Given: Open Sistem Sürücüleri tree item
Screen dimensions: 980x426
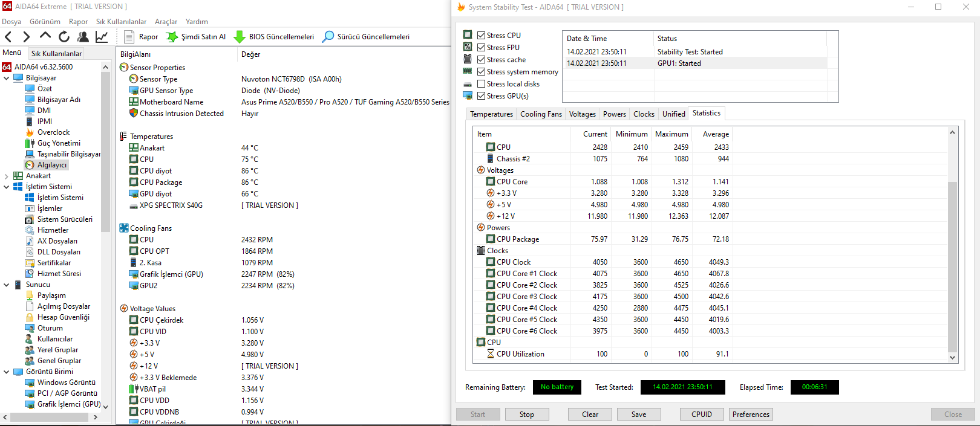Looking at the screenshot, I should 65,219.
